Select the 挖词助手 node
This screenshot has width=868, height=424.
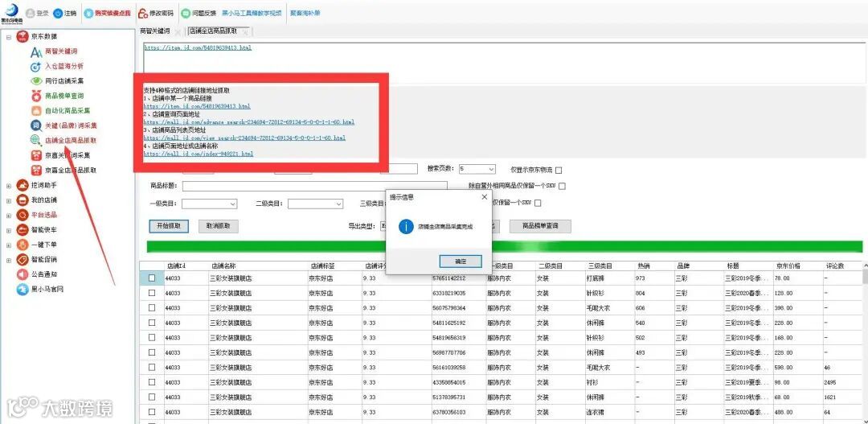43,185
